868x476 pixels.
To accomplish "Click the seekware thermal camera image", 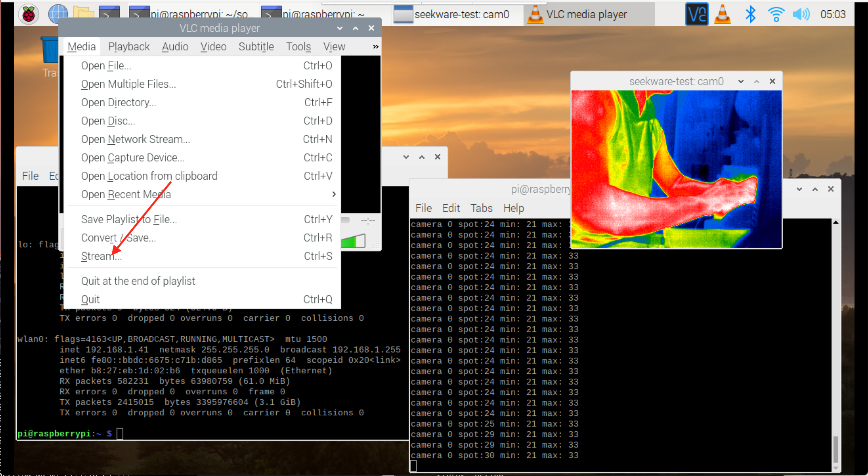I will coord(676,169).
